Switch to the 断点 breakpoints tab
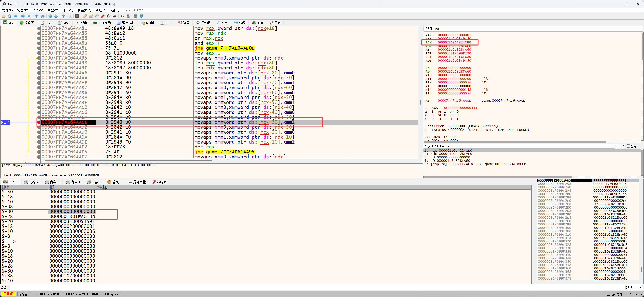Screen dimensions: 644x297 point(81,23)
